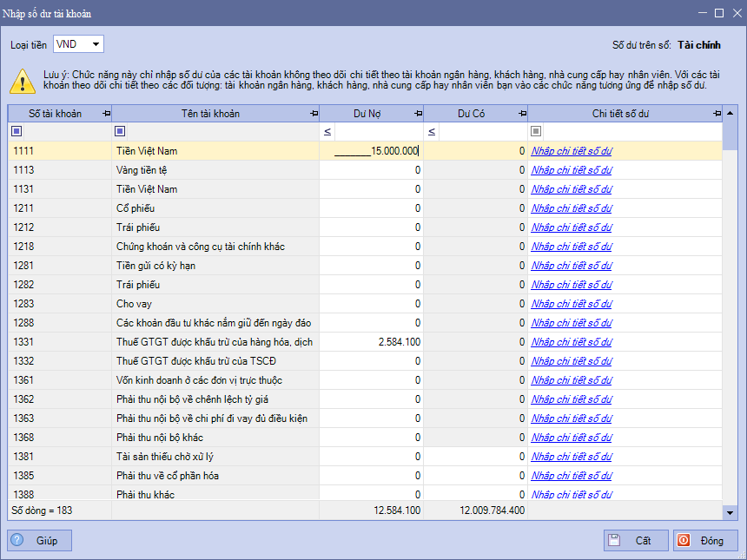Click the Đóng close button
Screen dimensions: 747x560
[704, 540]
